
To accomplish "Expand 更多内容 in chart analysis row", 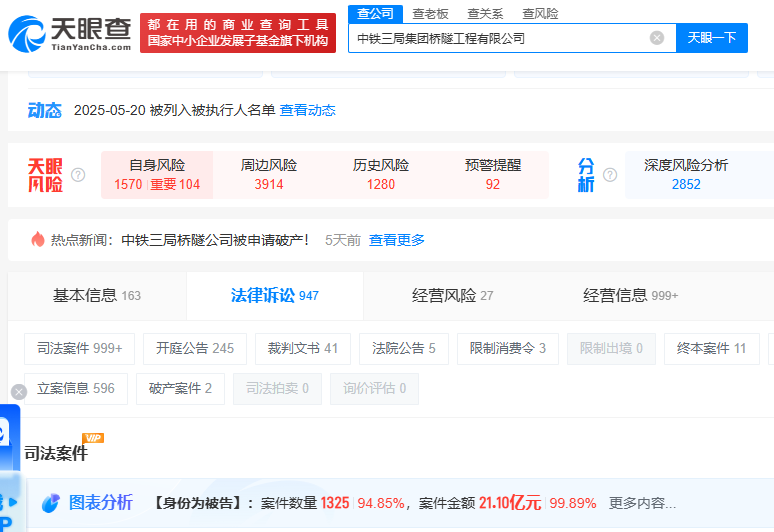I will [642, 503].
